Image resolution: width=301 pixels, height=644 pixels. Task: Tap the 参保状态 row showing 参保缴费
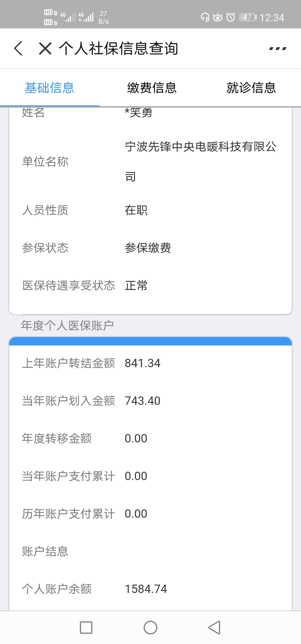click(151, 248)
